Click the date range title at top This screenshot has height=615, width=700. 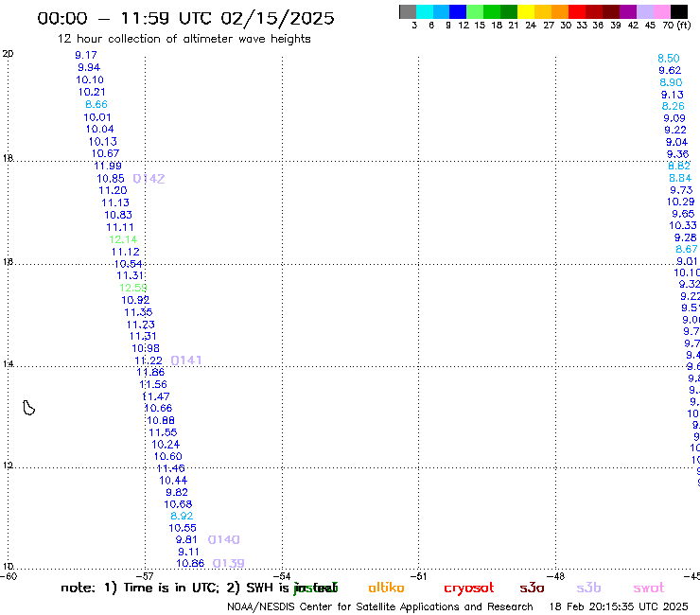point(185,18)
